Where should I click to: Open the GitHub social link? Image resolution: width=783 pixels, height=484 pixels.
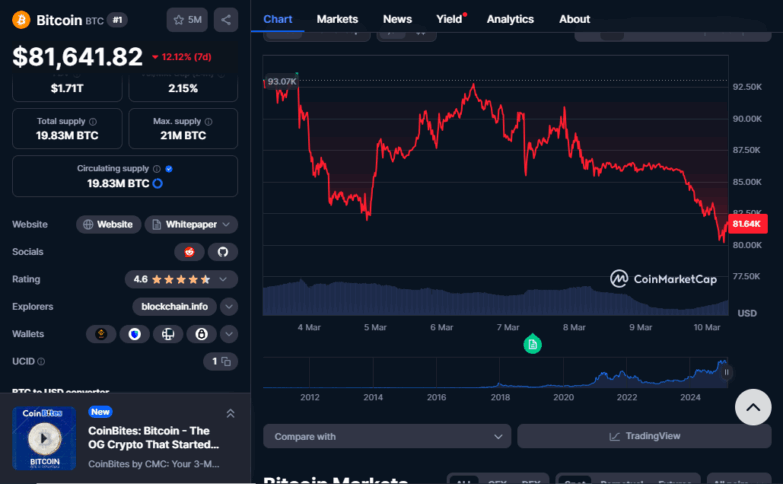pyautogui.click(x=223, y=252)
